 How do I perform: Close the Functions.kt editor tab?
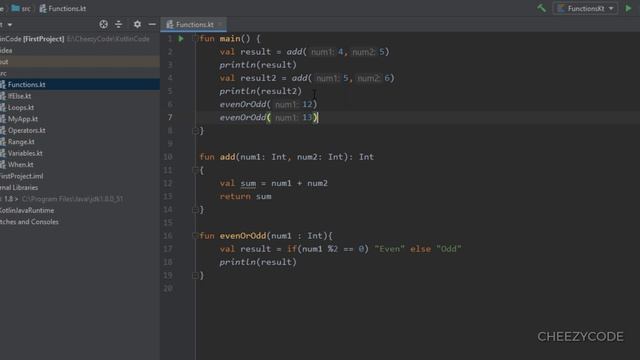220,24
